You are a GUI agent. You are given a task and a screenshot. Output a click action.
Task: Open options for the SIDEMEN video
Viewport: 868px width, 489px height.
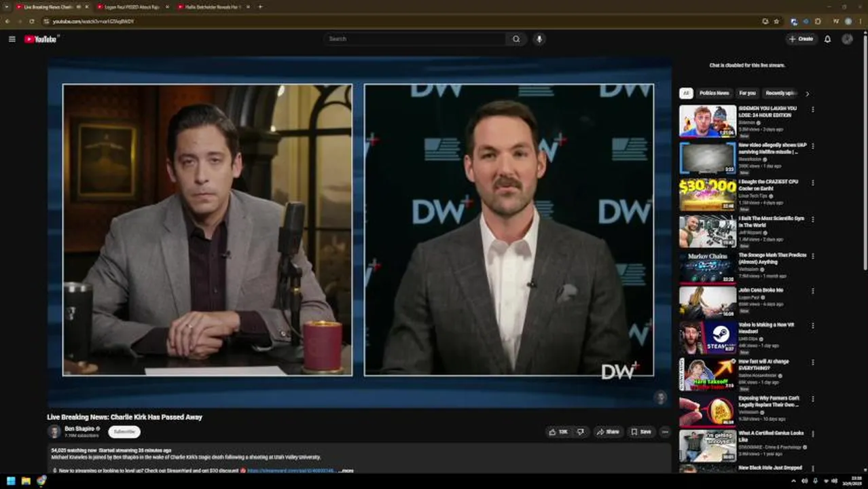[812, 109]
